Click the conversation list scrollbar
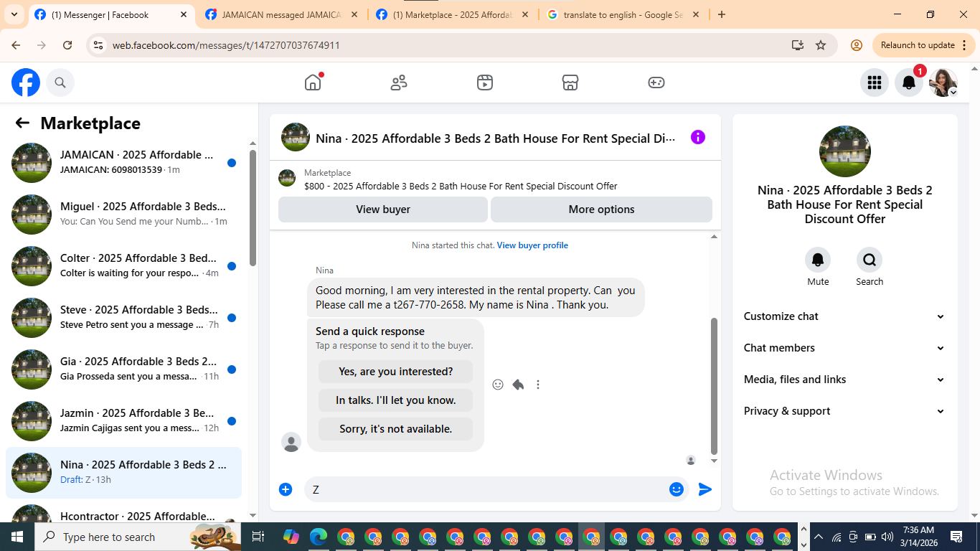 pos(253,208)
